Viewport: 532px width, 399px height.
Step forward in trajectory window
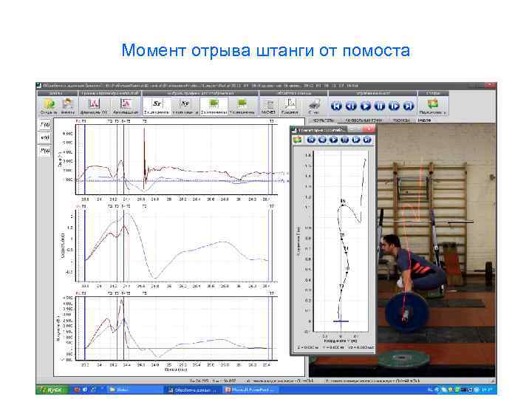(355, 140)
